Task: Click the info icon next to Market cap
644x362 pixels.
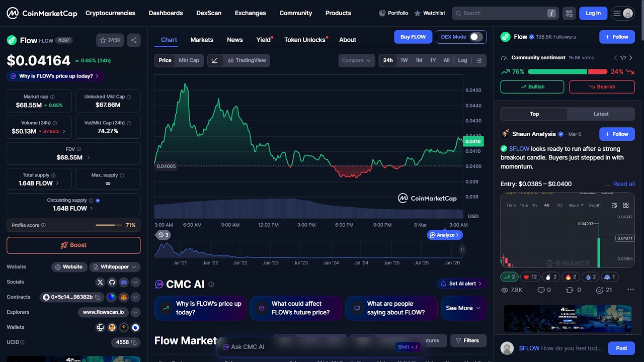Action: click(52, 97)
